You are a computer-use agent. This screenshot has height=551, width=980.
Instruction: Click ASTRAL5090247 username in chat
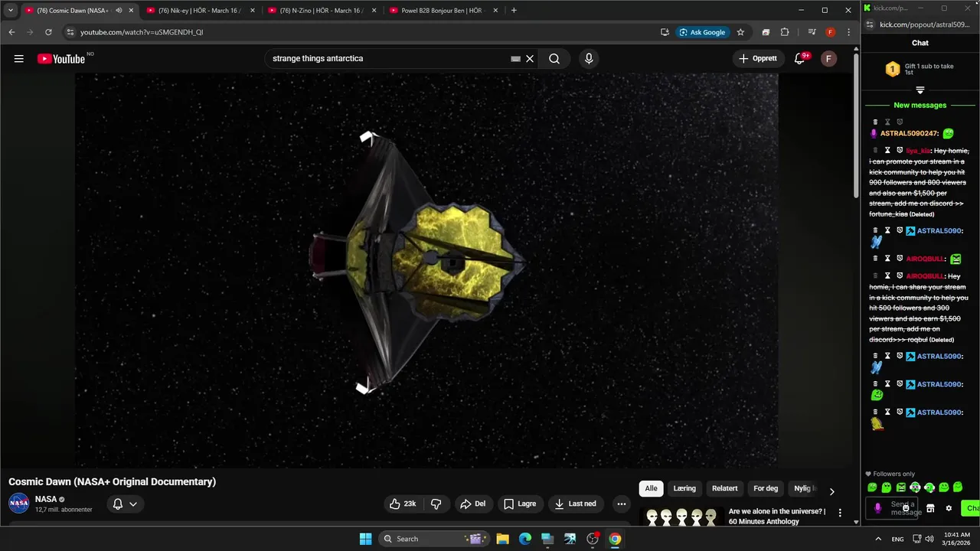click(x=909, y=133)
